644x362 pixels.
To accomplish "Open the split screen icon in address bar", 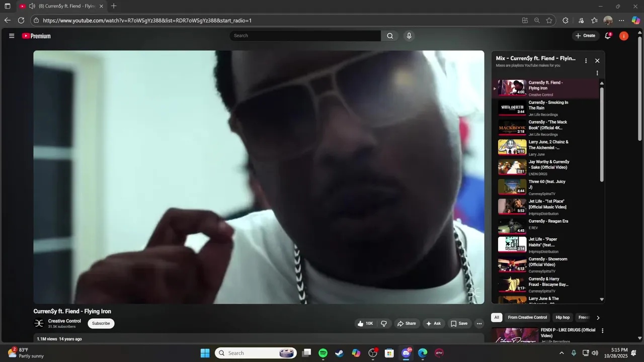I will [525, 21].
